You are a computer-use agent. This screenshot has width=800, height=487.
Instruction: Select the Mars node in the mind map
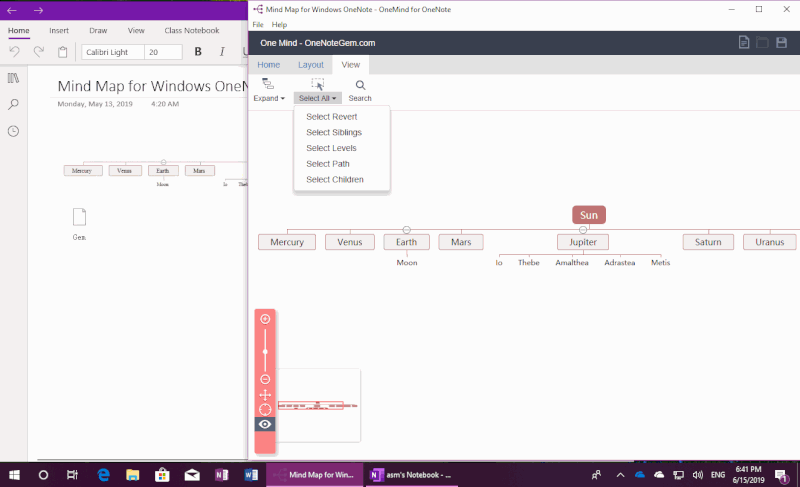click(461, 242)
